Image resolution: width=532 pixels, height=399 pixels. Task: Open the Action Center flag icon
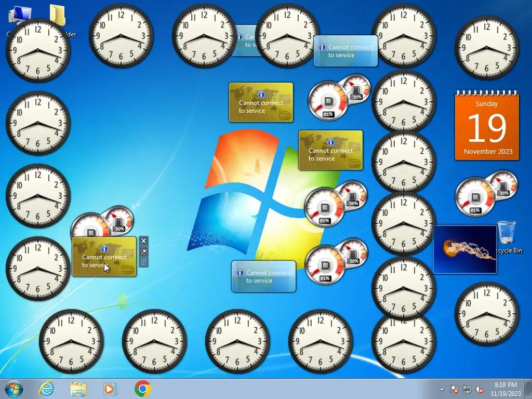pos(454,389)
